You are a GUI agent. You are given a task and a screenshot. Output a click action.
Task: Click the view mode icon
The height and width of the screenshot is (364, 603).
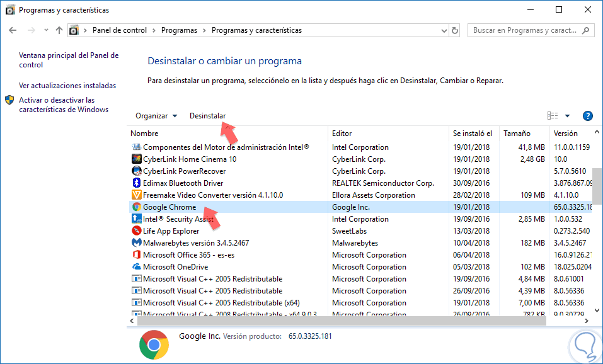point(553,116)
